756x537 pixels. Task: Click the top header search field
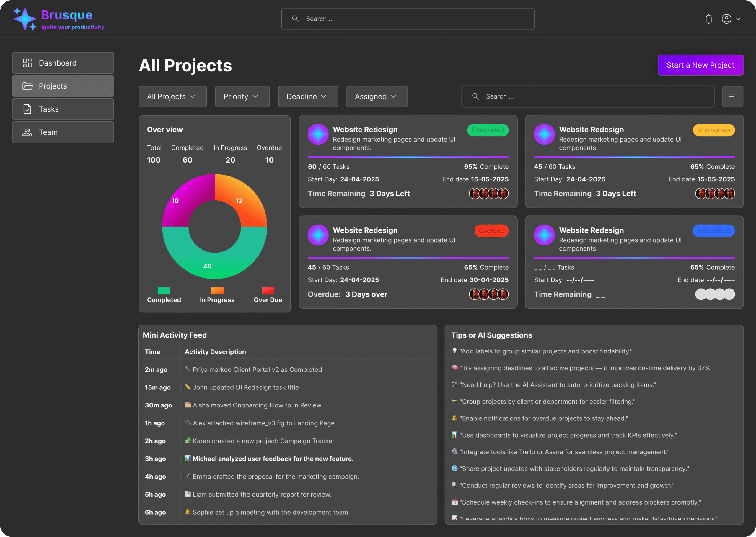(x=408, y=19)
